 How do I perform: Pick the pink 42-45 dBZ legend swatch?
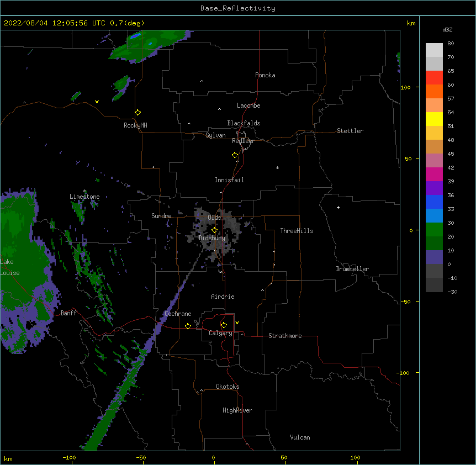pyautogui.click(x=434, y=161)
